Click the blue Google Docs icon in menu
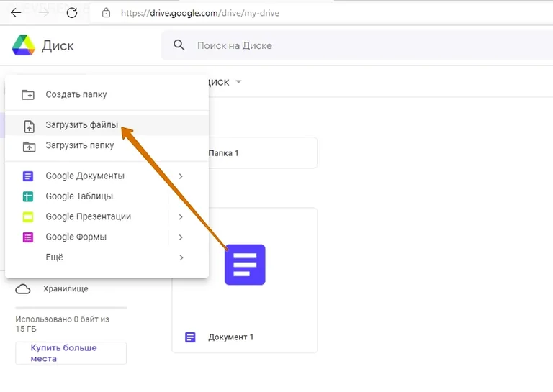 coord(28,176)
